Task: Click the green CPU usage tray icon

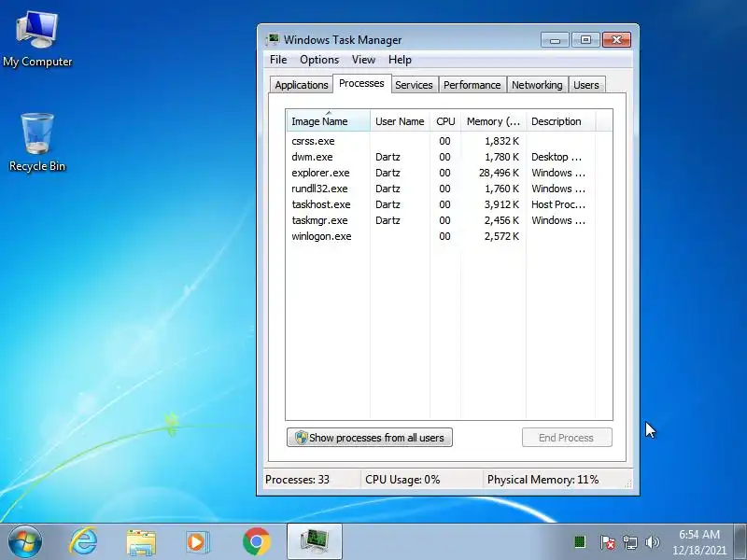Action: pyautogui.click(x=580, y=541)
